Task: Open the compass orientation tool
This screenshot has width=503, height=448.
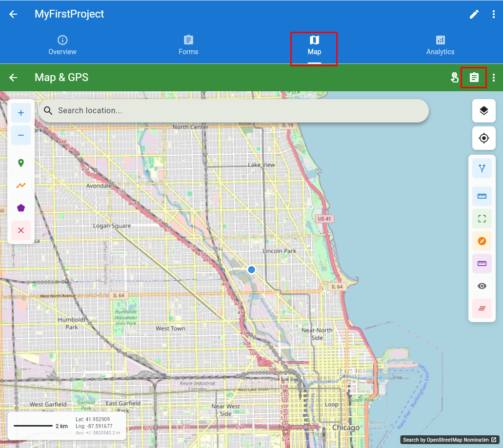Action: coord(482,241)
